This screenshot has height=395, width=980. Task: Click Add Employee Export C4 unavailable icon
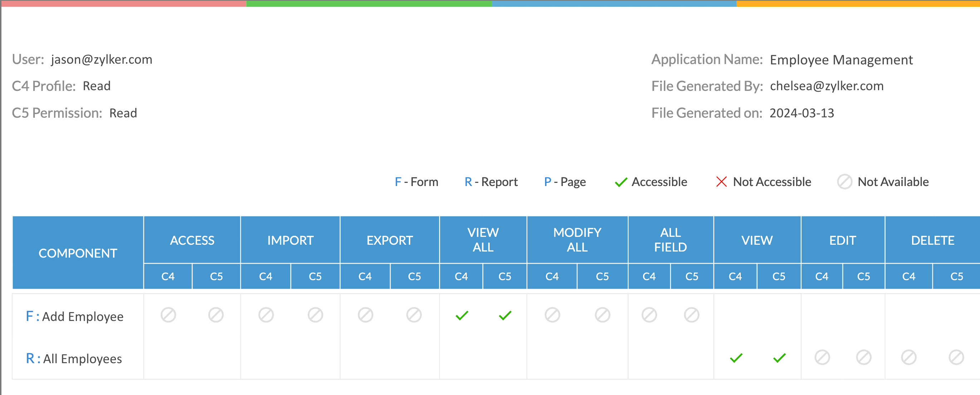pos(365,315)
